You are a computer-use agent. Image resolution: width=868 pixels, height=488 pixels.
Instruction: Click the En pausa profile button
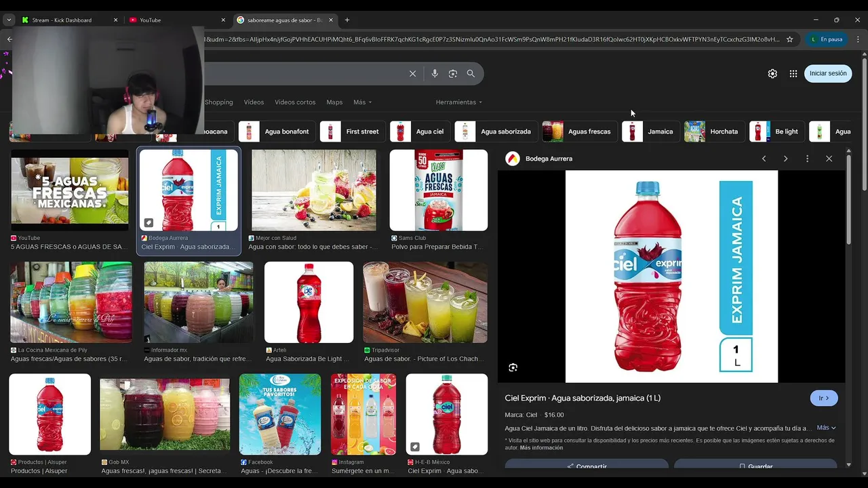click(x=826, y=39)
